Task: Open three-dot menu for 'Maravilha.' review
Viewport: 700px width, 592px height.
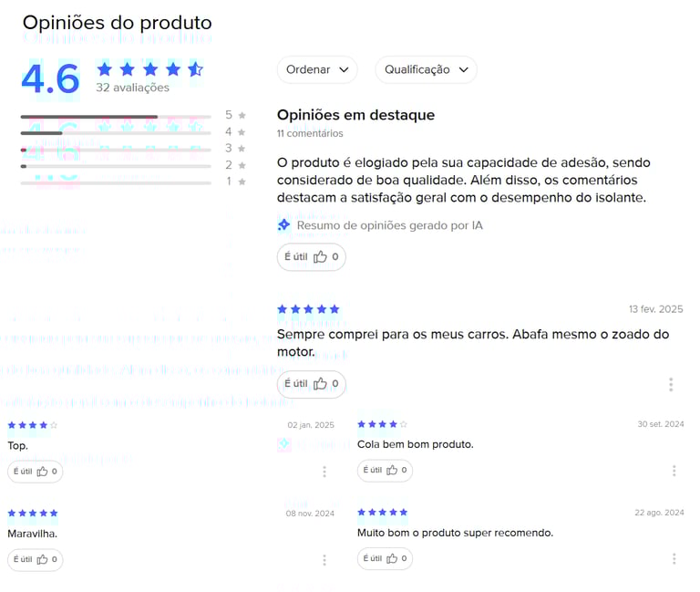Action: [324, 559]
